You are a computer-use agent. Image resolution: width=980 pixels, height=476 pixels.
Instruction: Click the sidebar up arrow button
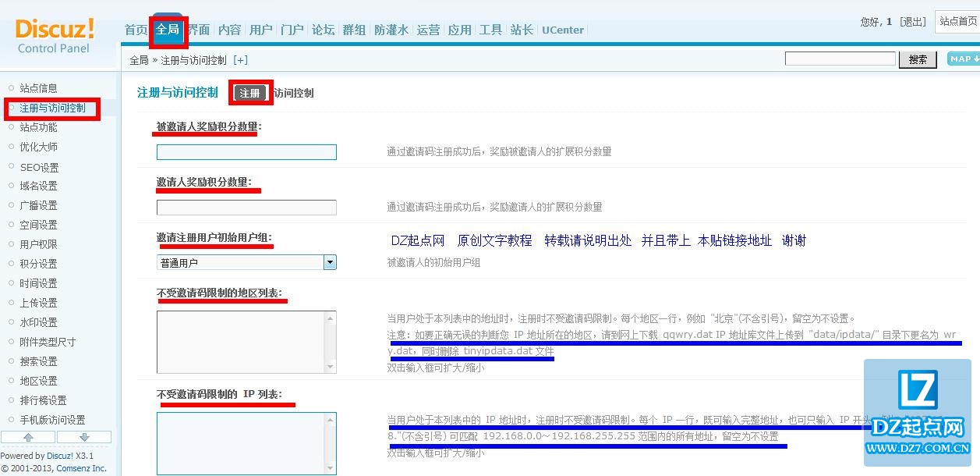click(x=27, y=438)
